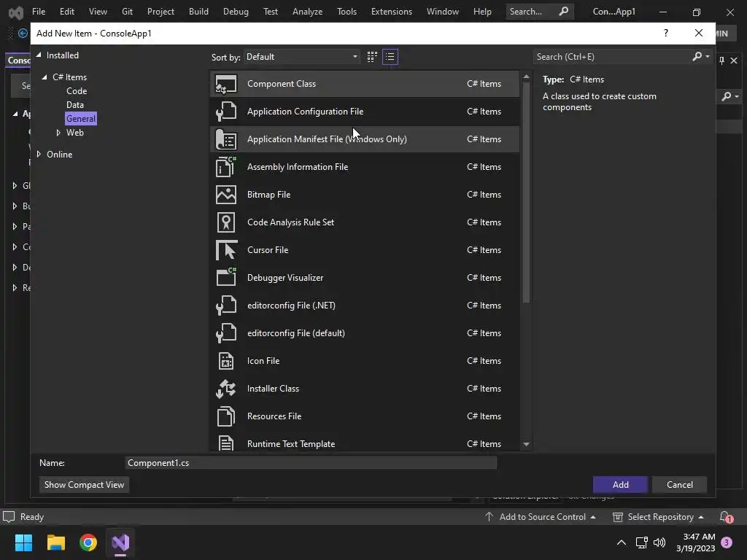747x560 pixels.
Task: Launch Chrome from the taskbar
Action: click(x=88, y=542)
